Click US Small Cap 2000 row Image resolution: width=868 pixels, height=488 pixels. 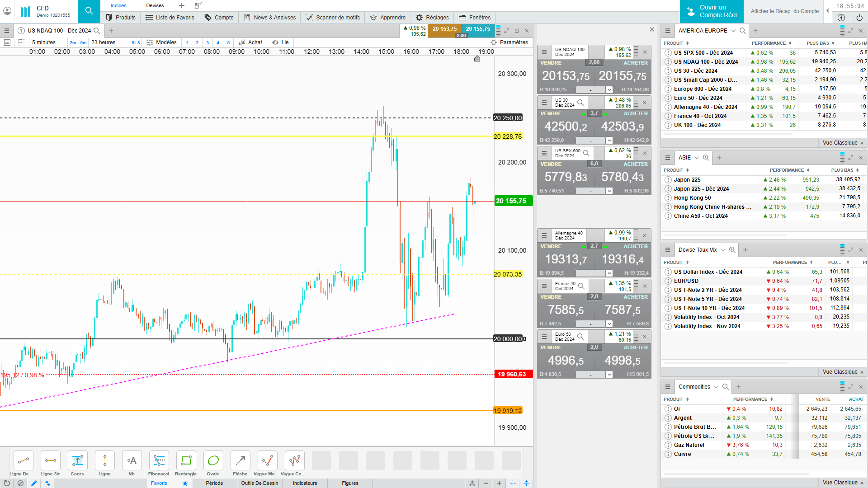click(705, 80)
